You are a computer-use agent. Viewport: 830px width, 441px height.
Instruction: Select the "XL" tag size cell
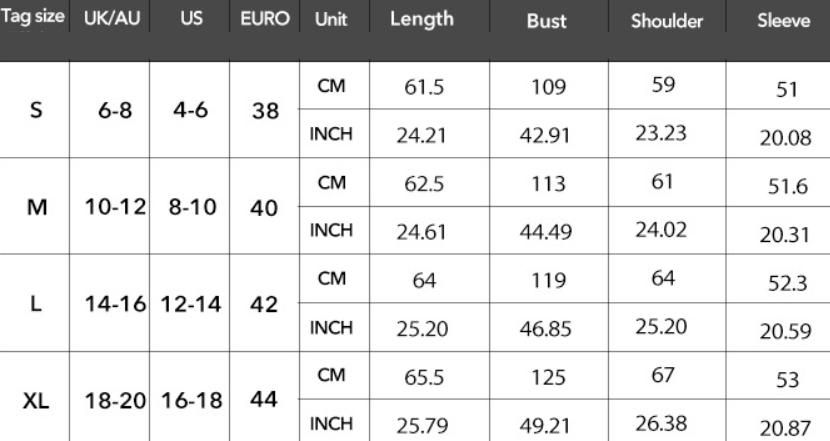(37, 399)
